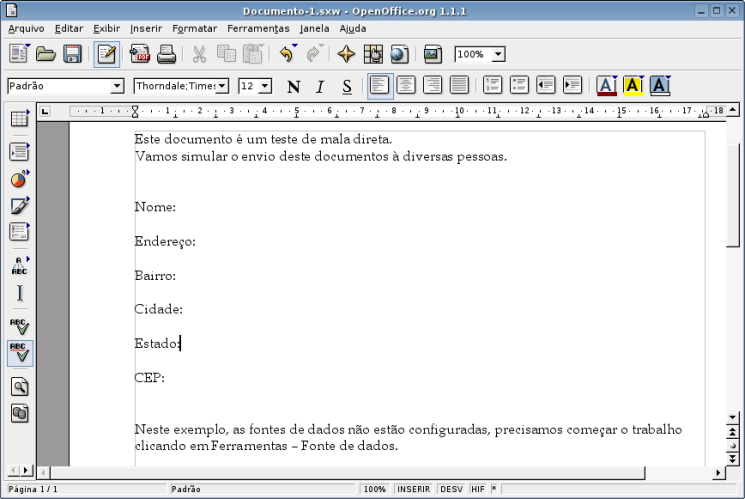Cut selection with scissors icon
This screenshot has height=499, width=745.
200,54
